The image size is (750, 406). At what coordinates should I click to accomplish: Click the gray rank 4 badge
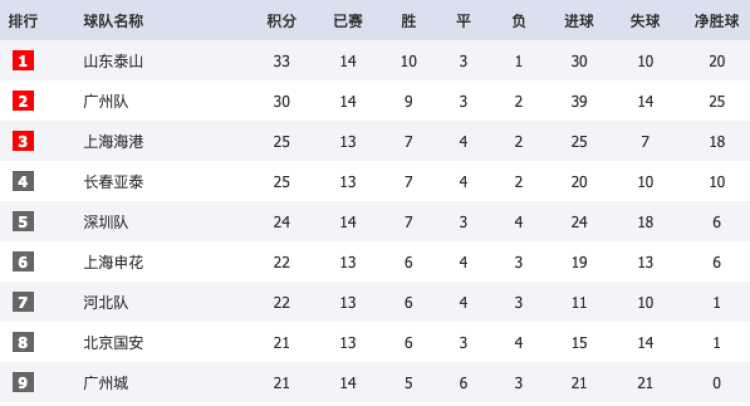pyautogui.click(x=24, y=181)
